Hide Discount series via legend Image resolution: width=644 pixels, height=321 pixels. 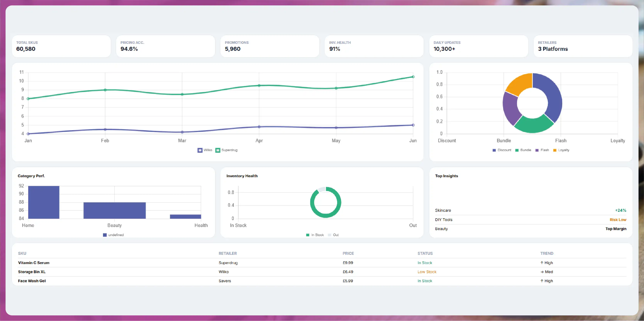point(502,150)
